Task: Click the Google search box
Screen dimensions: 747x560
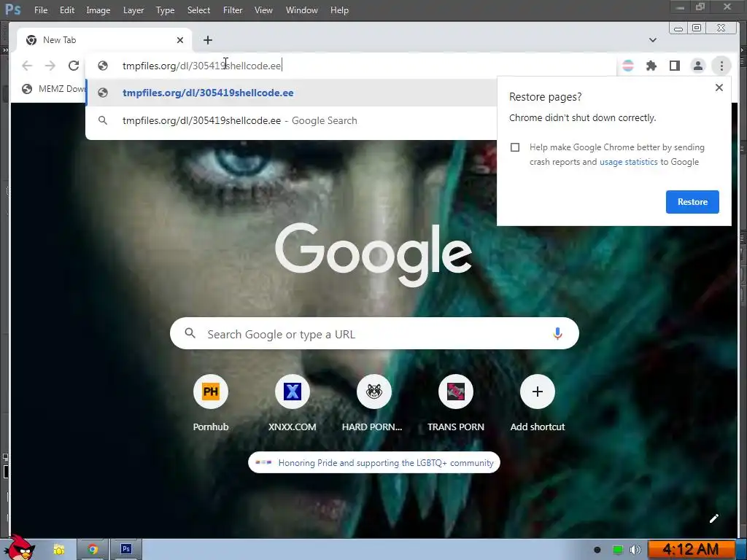Action: (x=374, y=333)
